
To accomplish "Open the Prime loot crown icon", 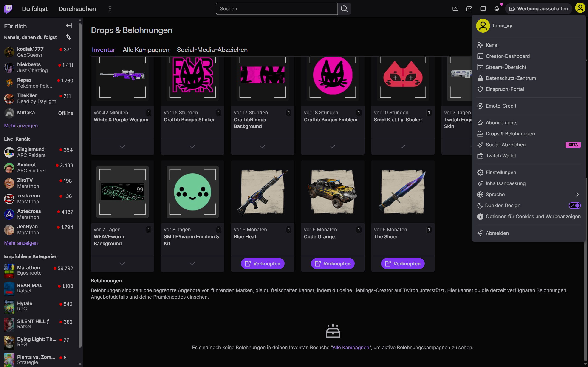I will pos(455,9).
